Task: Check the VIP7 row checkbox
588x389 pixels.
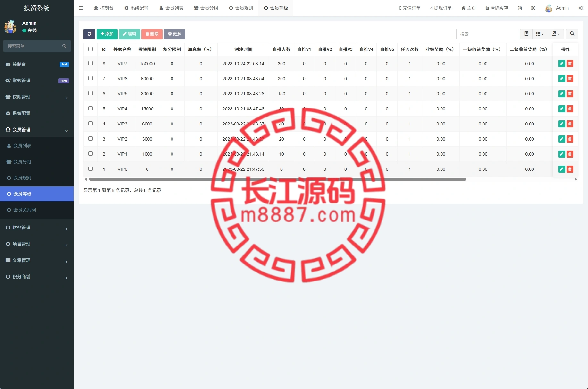Action: (x=90, y=63)
